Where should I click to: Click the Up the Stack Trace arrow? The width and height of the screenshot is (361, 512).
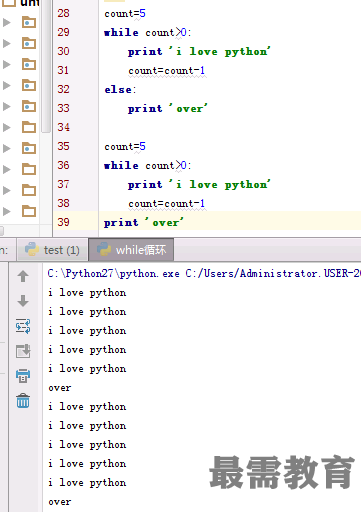coord(23,276)
